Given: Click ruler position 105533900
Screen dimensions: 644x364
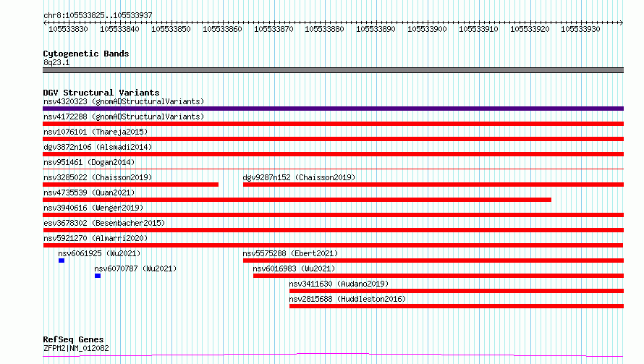Looking at the screenshot, I should tap(427, 29).
